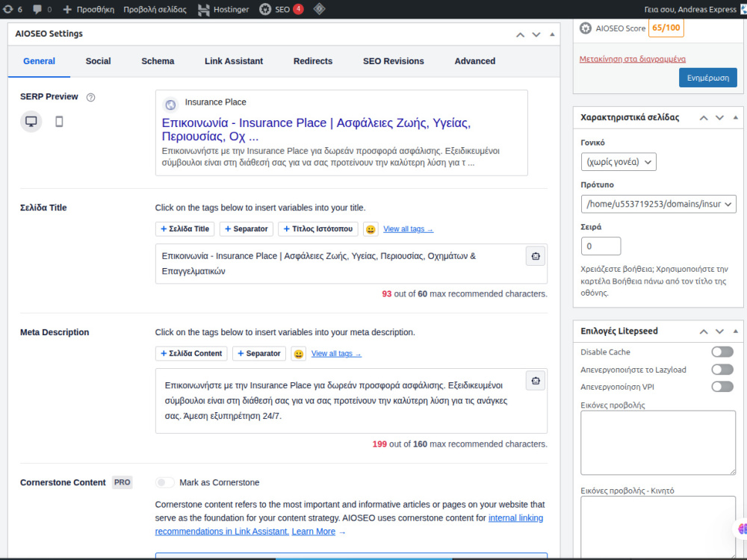Click the PRO badge beside Cornerstone Content
747x560 pixels.
click(122, 482)
